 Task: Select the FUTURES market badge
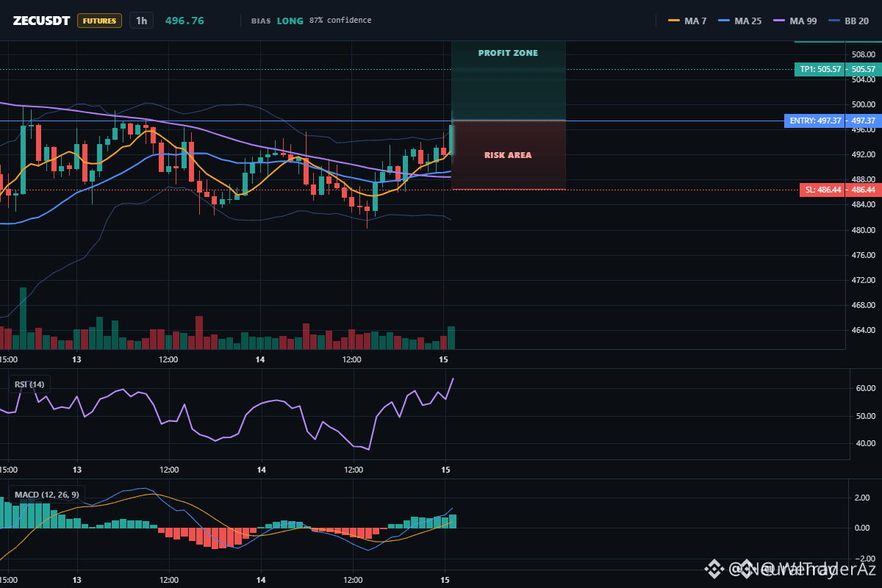[x=99, y=21]
